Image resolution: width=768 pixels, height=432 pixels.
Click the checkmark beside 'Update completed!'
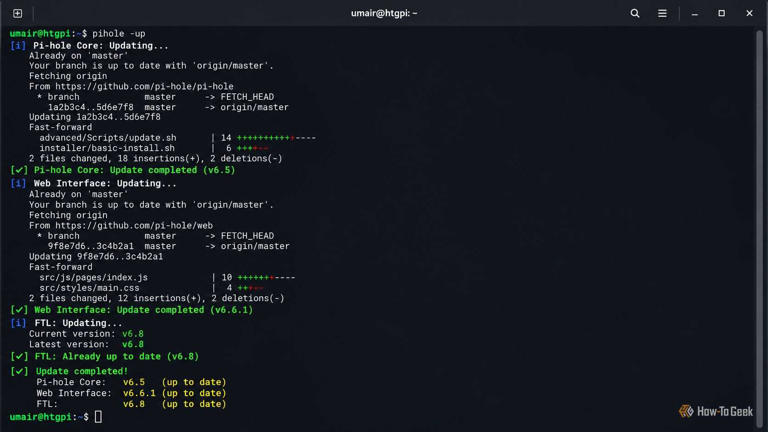coord(19,371)
